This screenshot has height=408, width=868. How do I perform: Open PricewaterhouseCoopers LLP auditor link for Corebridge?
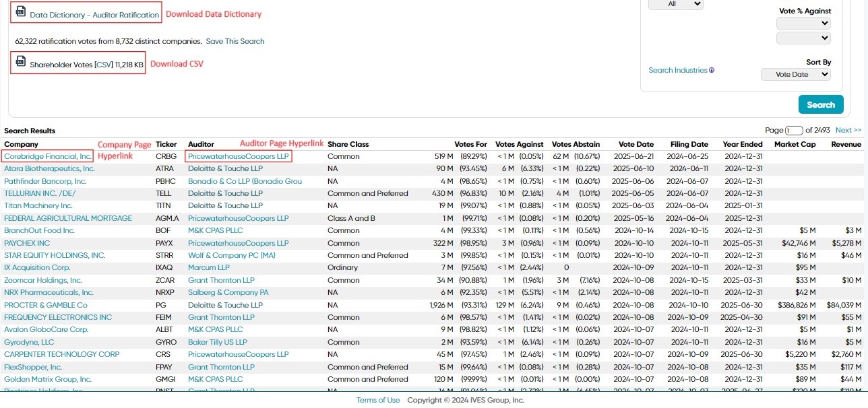(239, 156)
